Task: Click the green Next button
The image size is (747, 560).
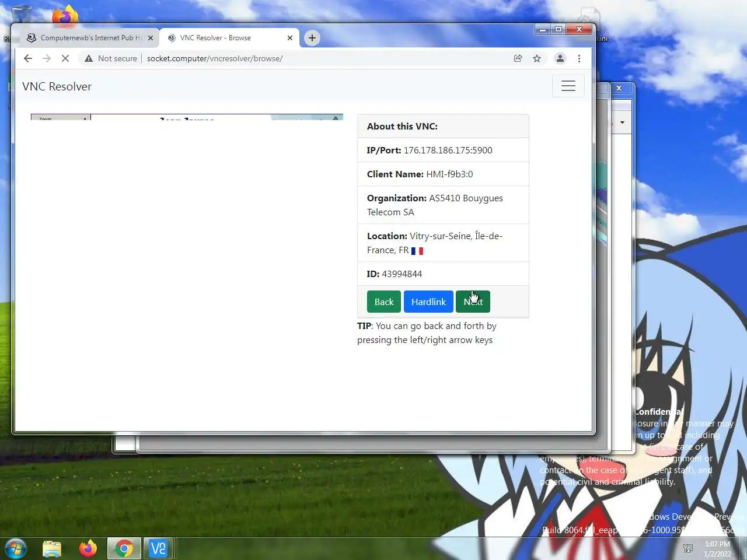Action: pyautogui.click(x=473, y=302)
